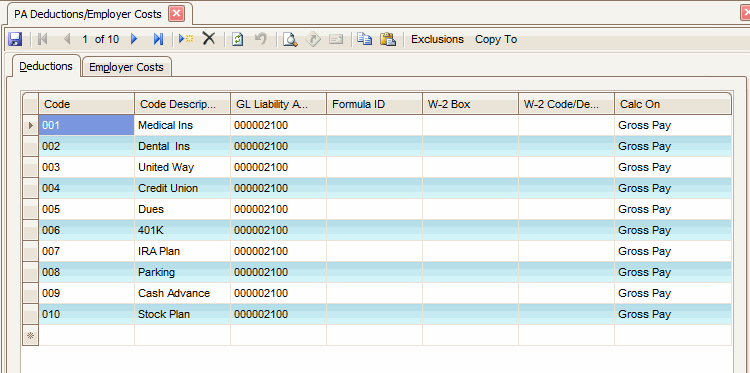
Task: Click the undo arrow icon
Action: click(261, 39)
